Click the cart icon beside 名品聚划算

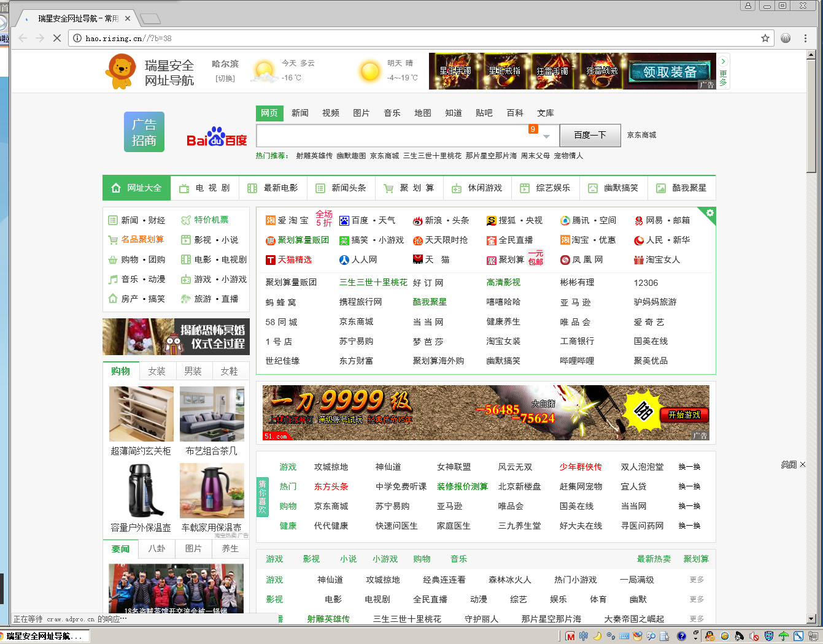click(x=113, y=240)
